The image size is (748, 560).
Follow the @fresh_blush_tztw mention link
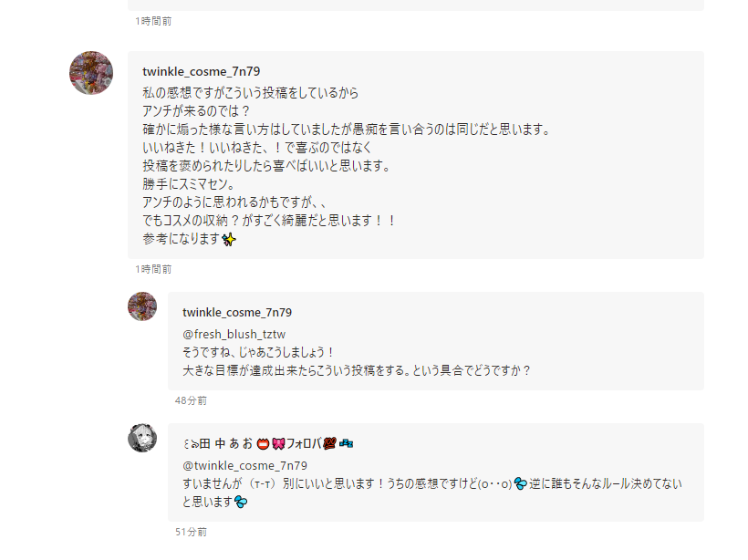234,334
